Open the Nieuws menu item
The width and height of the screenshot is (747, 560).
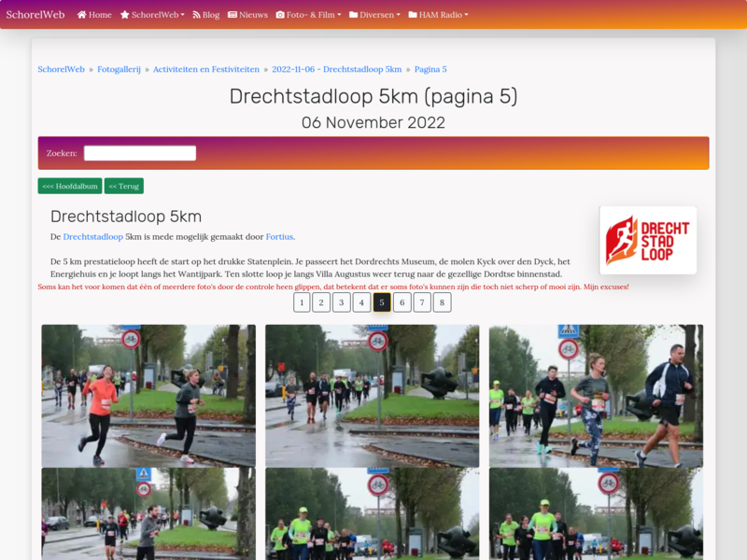(x=247, y=15)
